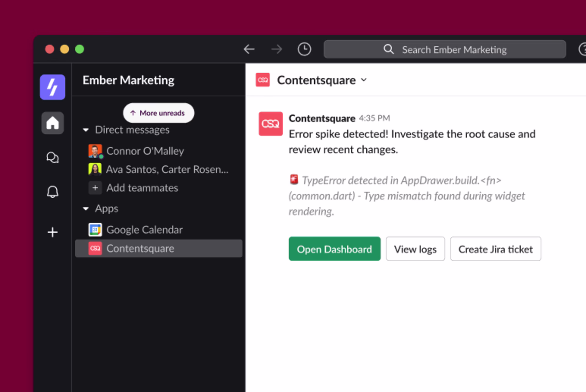This screenshot has width=586, height=392.
Task: Click the help icon at top right edge
Action: tap(582, 49)
